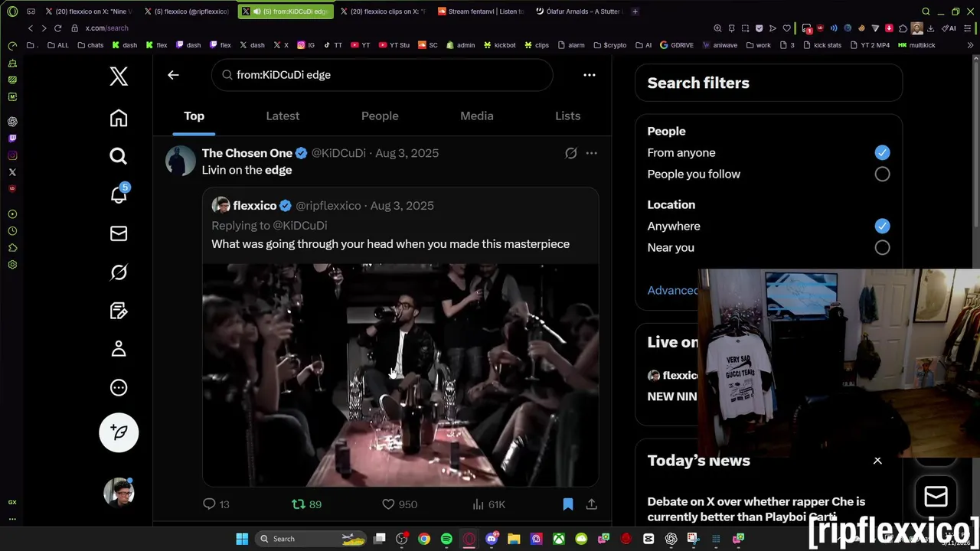Switch to the Ólafur Arnalds browser tab
Viewport: 980px width, 551px height.
pyautogui.click(x=579, y=11)
